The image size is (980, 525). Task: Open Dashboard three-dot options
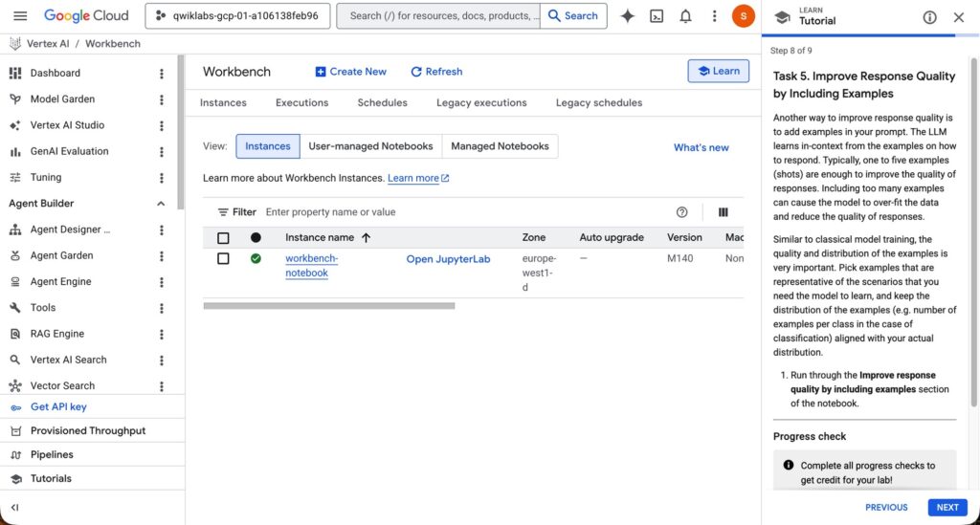(x=161, y=74)
